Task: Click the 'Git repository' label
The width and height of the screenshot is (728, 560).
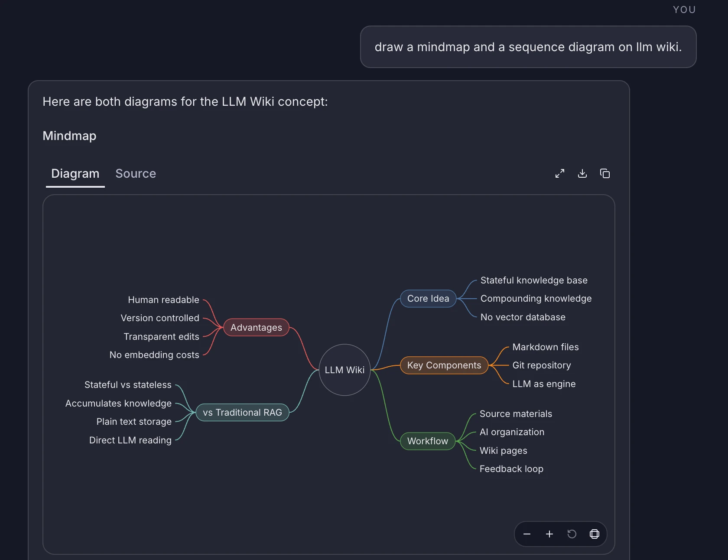Action: pyautogui.click(x=542, y=365)
